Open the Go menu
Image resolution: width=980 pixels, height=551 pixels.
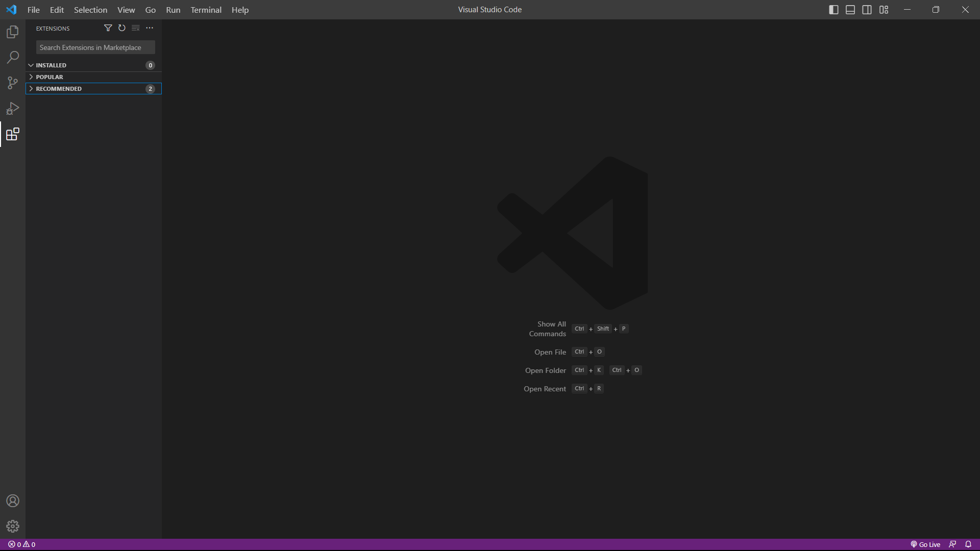coord(151,10)
